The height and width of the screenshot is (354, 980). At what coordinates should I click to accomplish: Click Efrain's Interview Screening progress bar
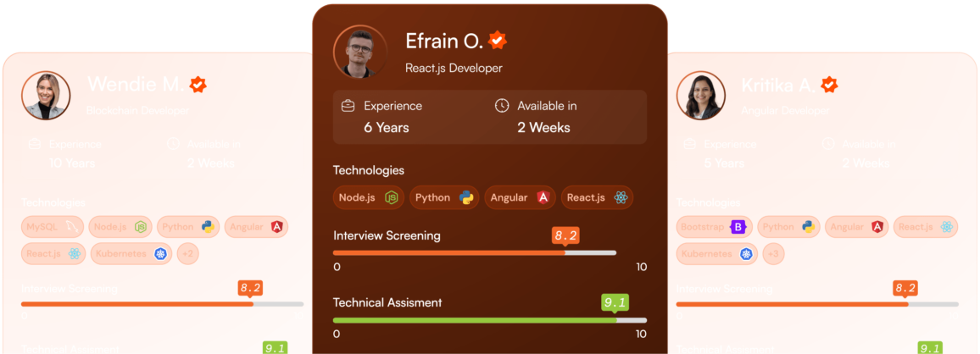point(475,252)
